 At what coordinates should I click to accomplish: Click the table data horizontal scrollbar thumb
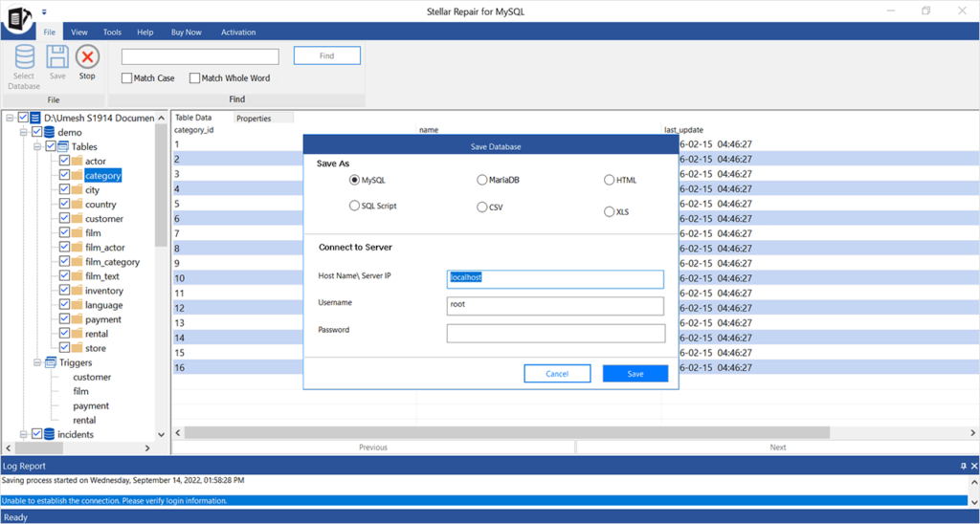(x=507, y=432)
